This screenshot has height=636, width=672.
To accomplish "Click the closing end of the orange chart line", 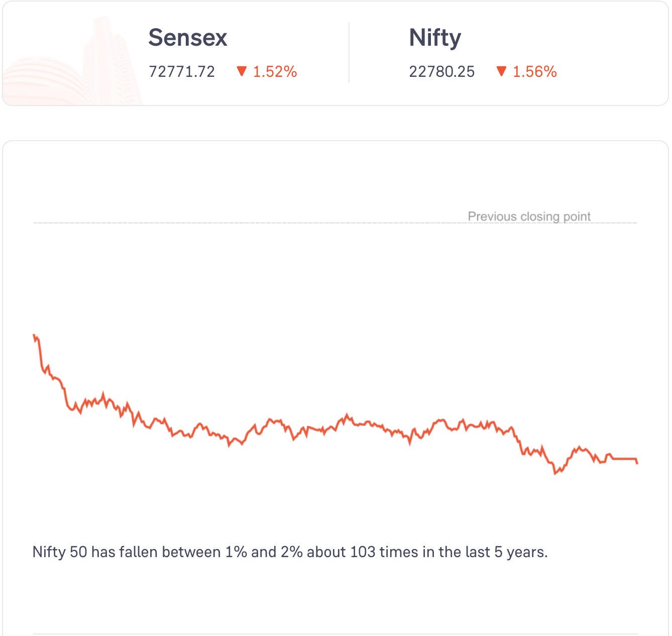I will point(637,463).
